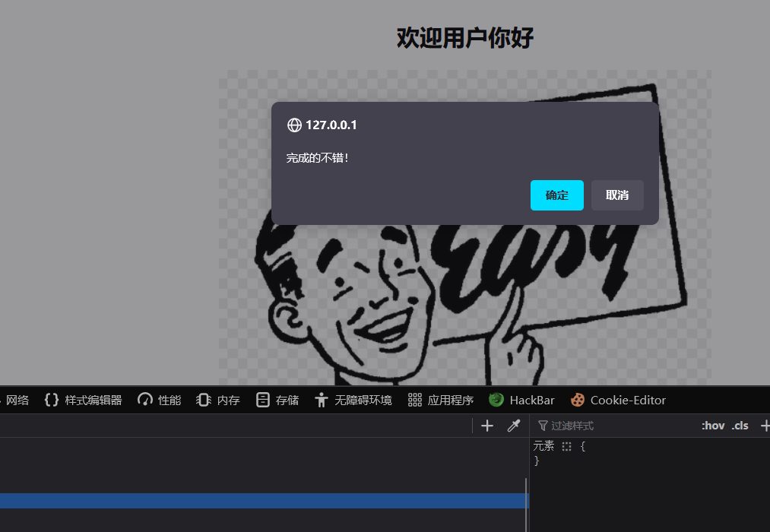
Task: Switch to the 性能 performance tab
Action: tap(160, 400)
